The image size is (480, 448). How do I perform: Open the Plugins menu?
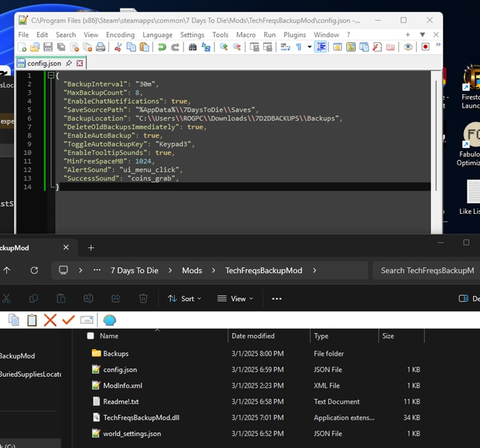pos(295,35)
